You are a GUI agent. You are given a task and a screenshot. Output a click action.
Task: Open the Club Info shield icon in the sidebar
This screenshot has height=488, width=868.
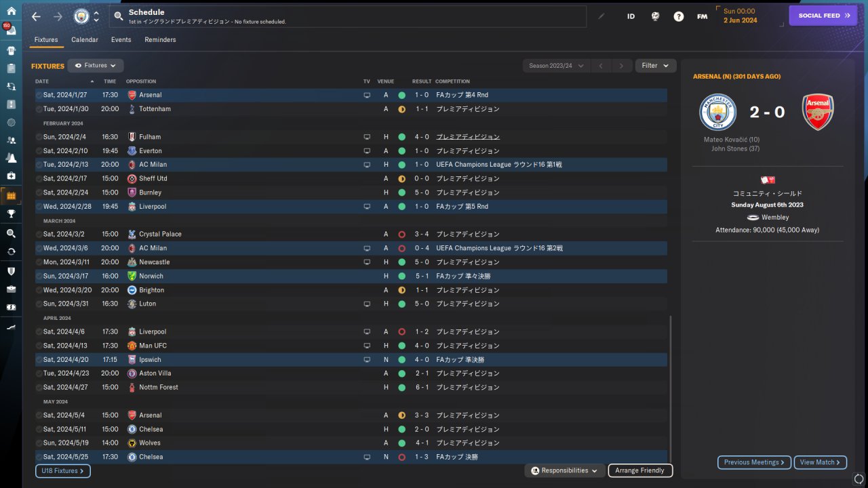pos(11,271)
